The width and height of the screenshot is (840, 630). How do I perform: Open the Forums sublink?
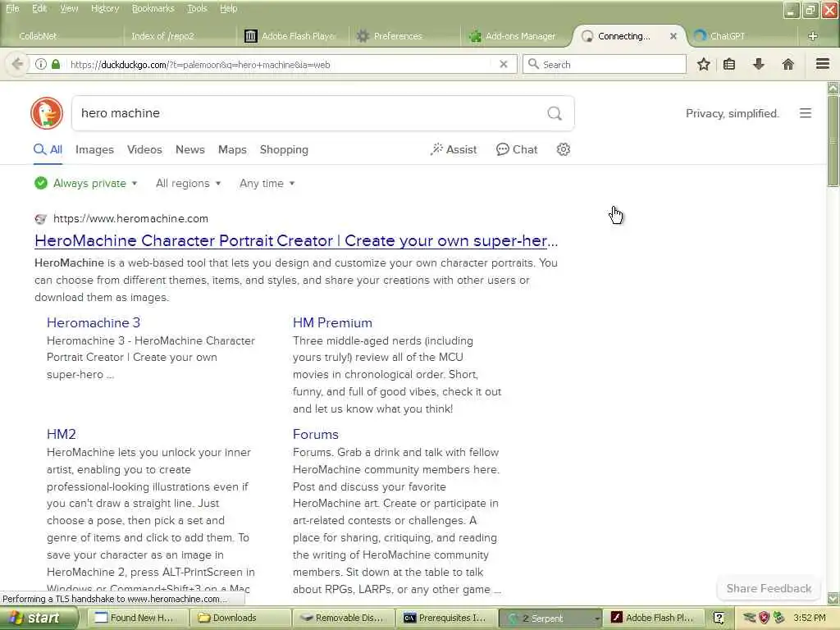[x=316, y=434]
